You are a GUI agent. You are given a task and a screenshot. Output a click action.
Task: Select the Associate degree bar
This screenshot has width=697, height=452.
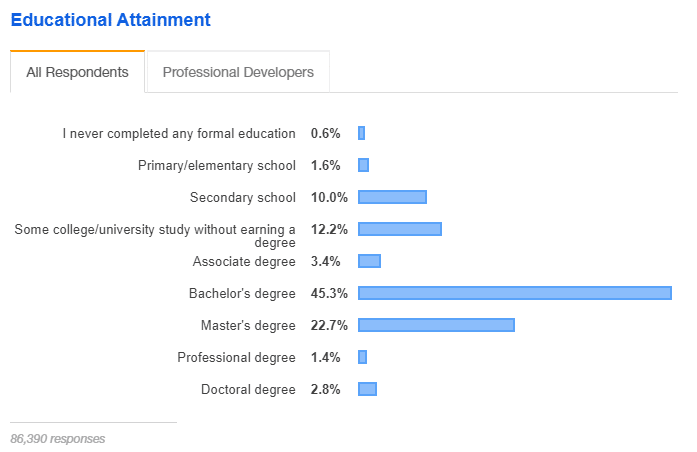[369, 261]
